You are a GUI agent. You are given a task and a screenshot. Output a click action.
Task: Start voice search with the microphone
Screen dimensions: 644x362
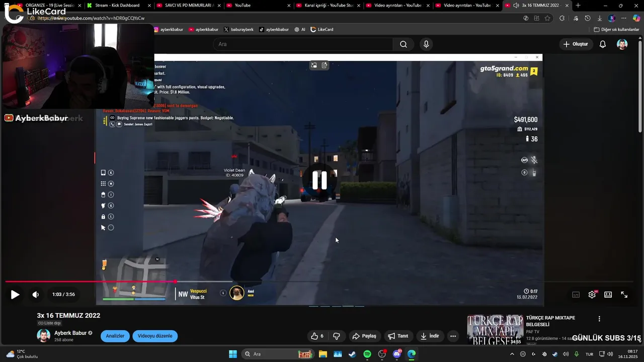point(426,44)
